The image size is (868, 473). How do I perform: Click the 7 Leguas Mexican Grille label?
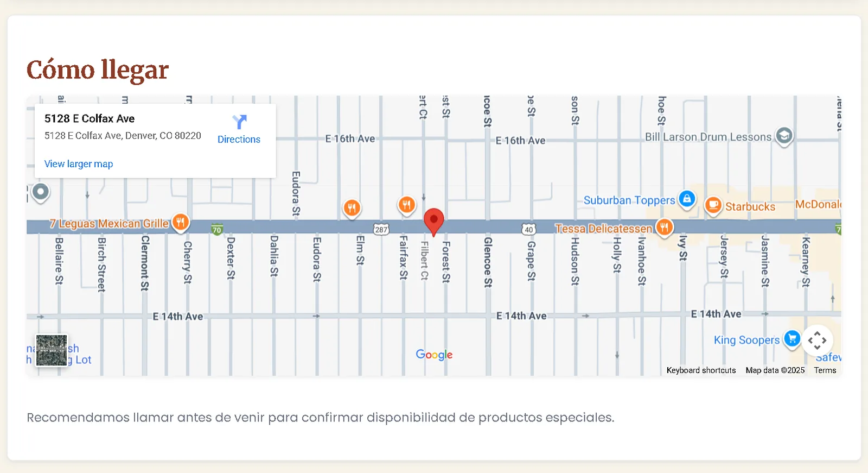click(x=109, y=224)
